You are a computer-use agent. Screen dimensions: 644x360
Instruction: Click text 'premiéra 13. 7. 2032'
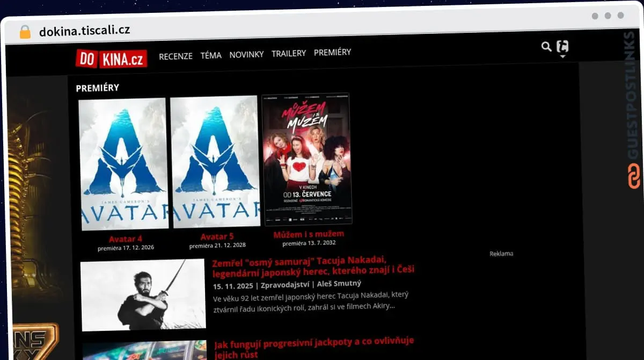309,243
